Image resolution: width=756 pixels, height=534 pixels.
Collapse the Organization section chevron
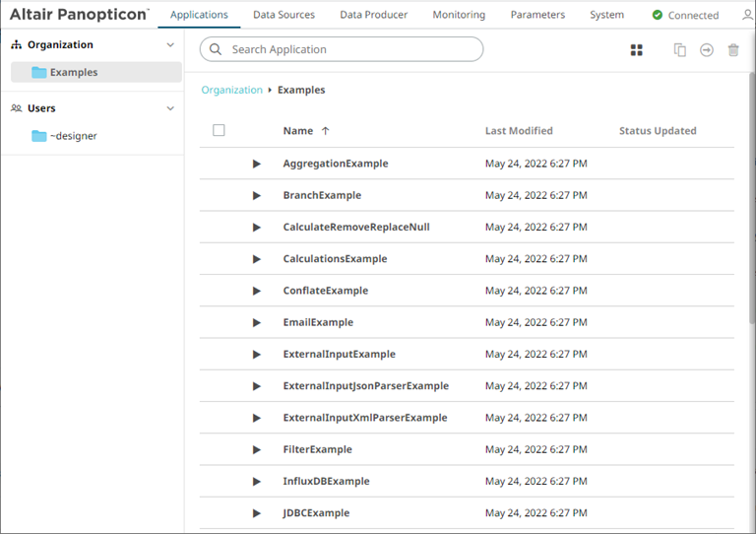pyautogui.click(x=170, y=45)
